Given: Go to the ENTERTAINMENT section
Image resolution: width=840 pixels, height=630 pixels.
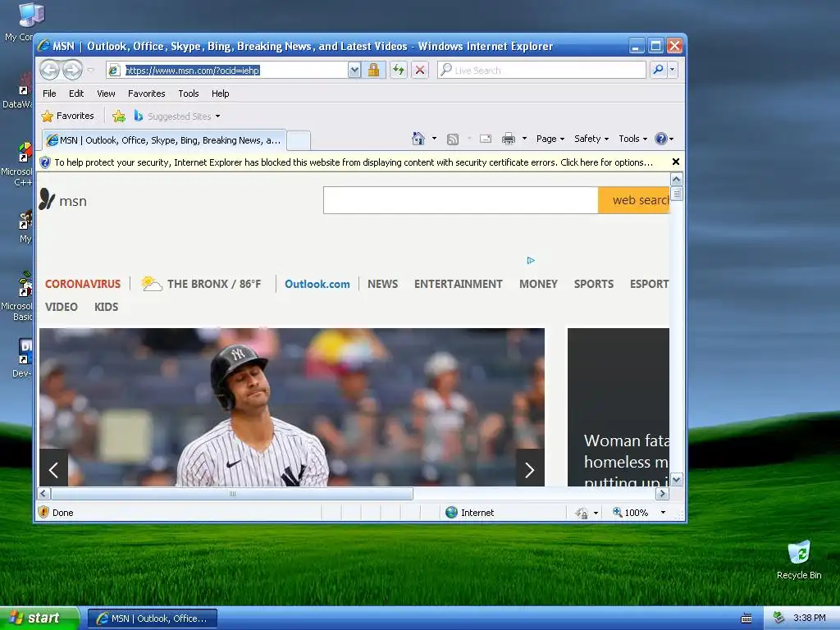Looking at the screenshot, I should (x=458, y=284).
